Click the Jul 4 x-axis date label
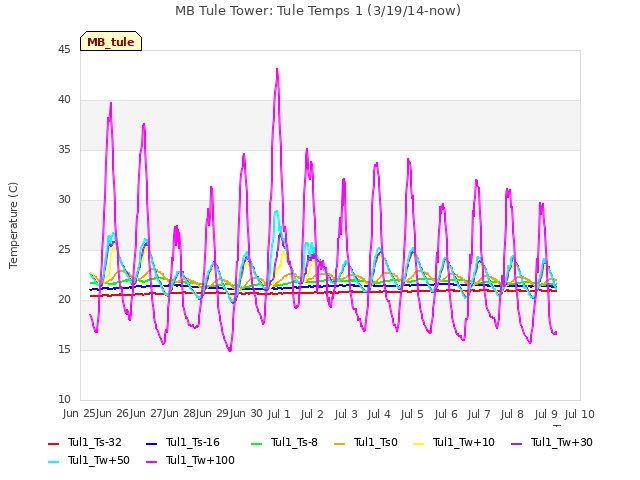This screenshot has height=480, width=640. coord(379,414)
